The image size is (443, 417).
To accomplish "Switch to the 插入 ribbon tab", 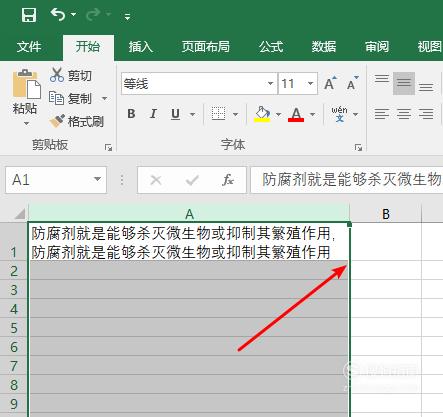I will click(141, 47).
